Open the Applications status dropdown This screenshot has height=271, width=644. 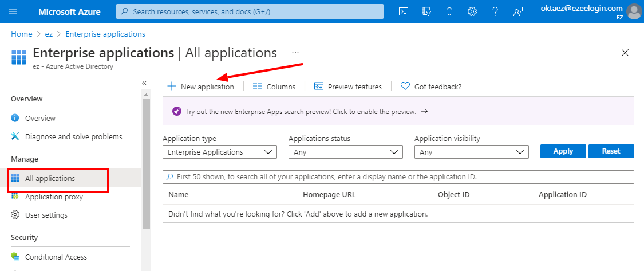[x=346, y=152]
